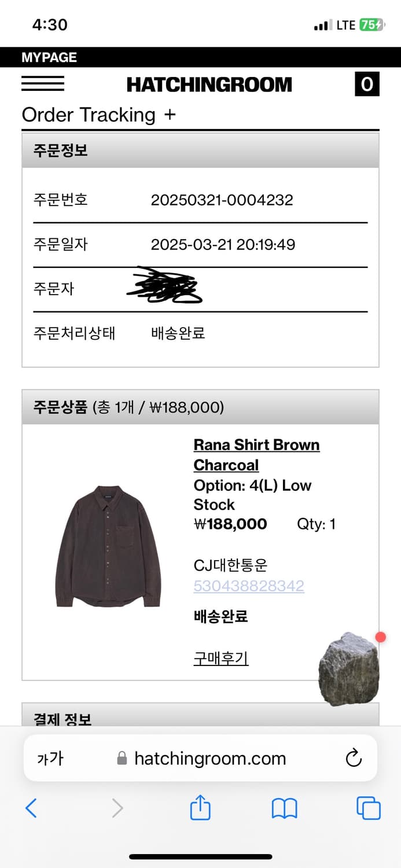Go back to the previous page
The height and width of the screenshot is (868, 401).
tap(31, 808)
